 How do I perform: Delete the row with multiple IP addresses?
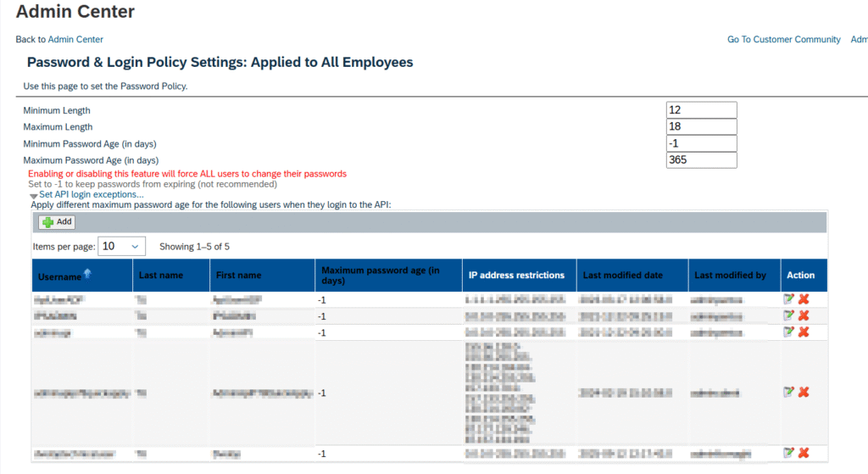click(x=804, y=392)
